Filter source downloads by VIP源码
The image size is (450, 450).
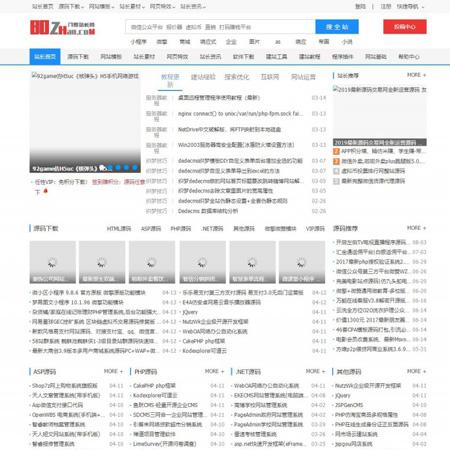pos(315,229)
